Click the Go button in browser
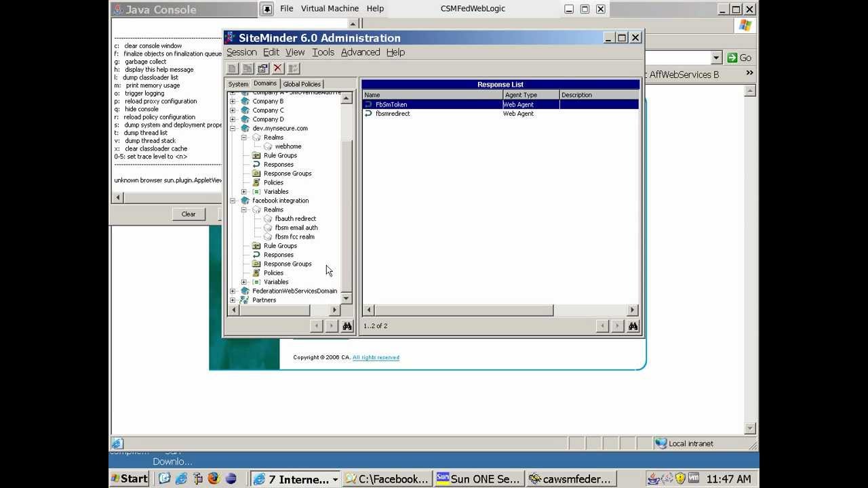This screenshot has height=488, width=868. pyautogui.click(x=740, y=58)
